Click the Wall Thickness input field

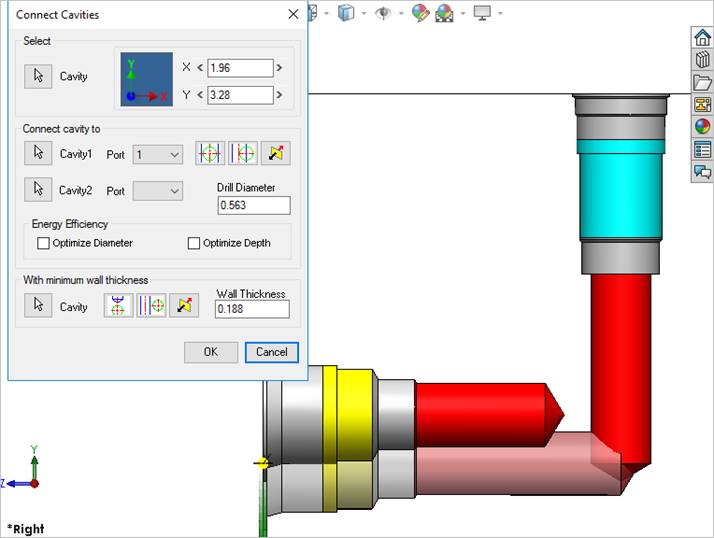[252, 309]
